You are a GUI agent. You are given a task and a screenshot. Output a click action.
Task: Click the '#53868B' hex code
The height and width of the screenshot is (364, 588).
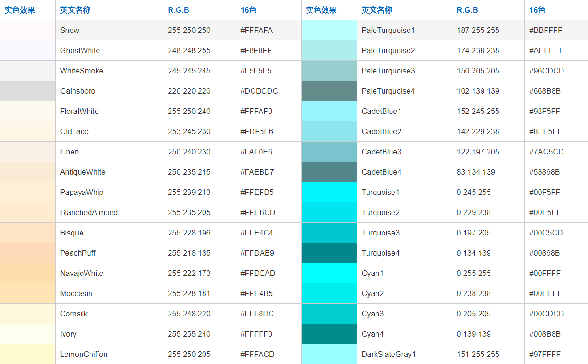point(545,172)
